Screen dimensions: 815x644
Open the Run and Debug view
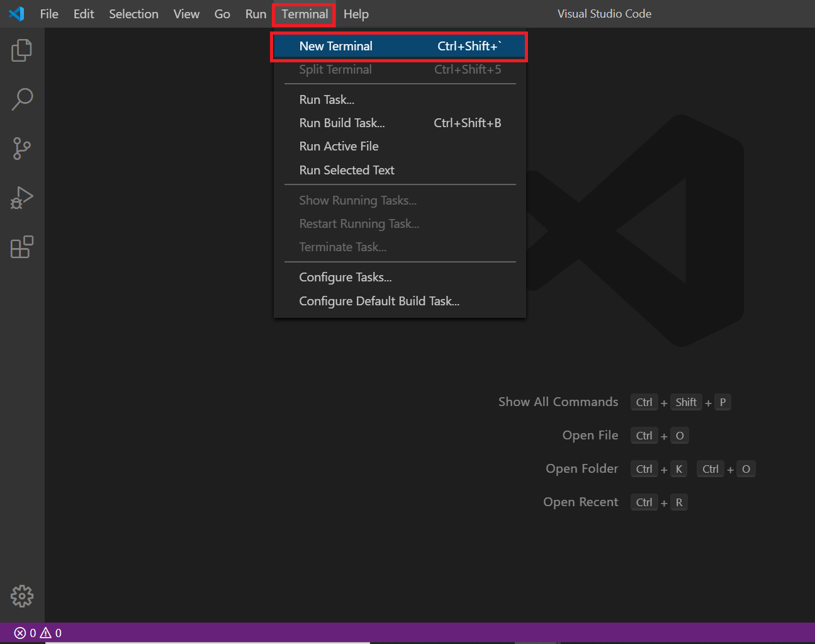pyautogui.click(x=21, y=198)
